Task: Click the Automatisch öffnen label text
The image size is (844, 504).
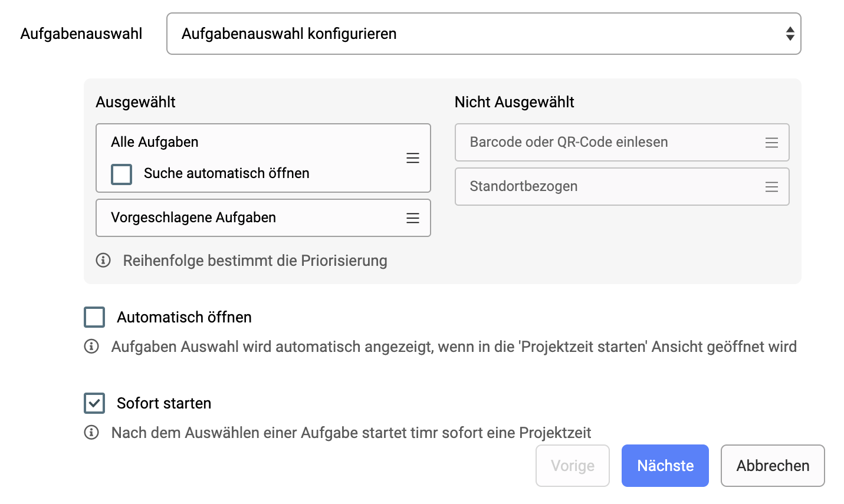Action: pos(185,317)
